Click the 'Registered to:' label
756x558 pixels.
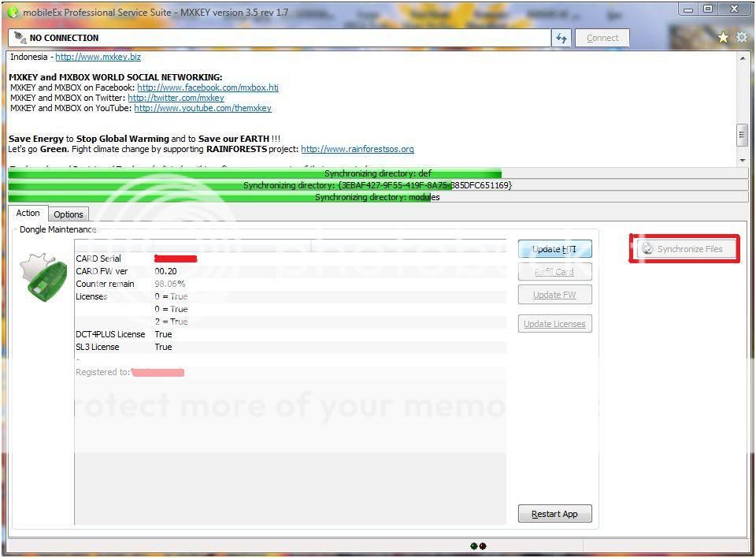pyautogui.click(x=102, y=372)
